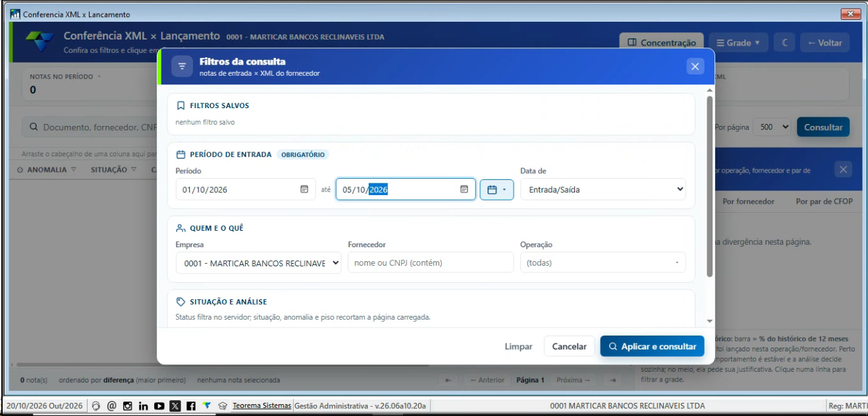Click the bookmark icon beside Filtros Salvos
This screenshot has height=416, width=868.
[x=180, y=105]
